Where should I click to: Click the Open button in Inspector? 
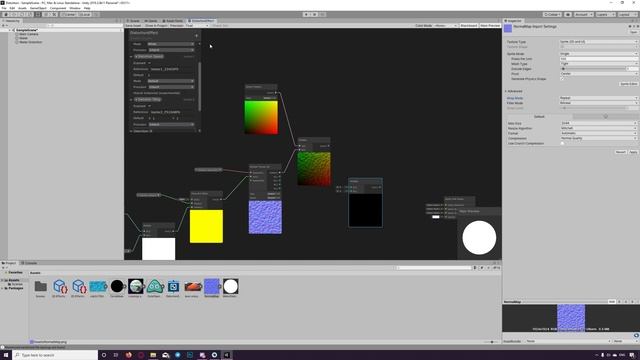point(633,32)
